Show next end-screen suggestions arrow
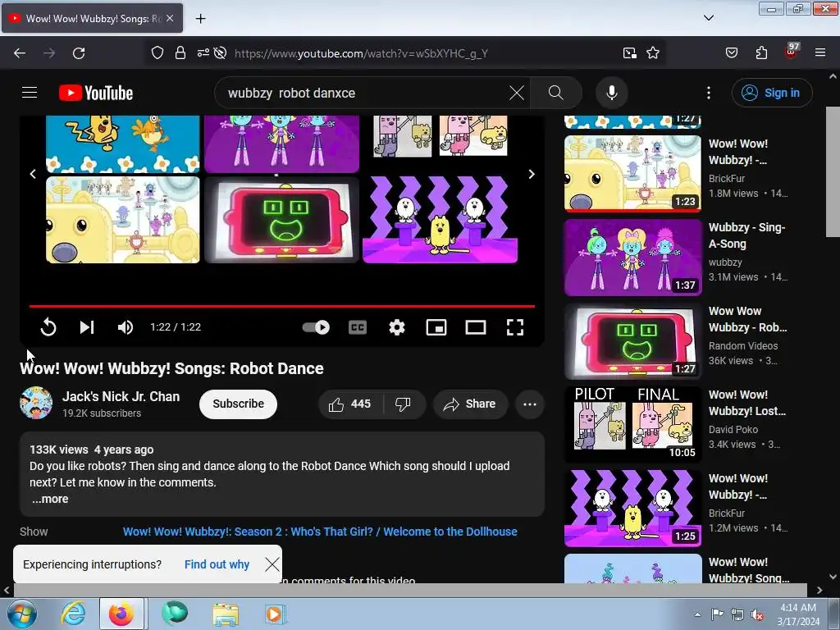The width and height of the screenshot is (840, 630). (x=532, y=174)
